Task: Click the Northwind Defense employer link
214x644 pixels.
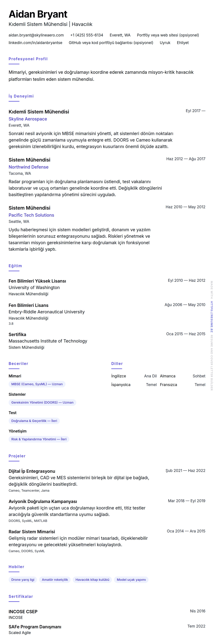Action: 28,167
